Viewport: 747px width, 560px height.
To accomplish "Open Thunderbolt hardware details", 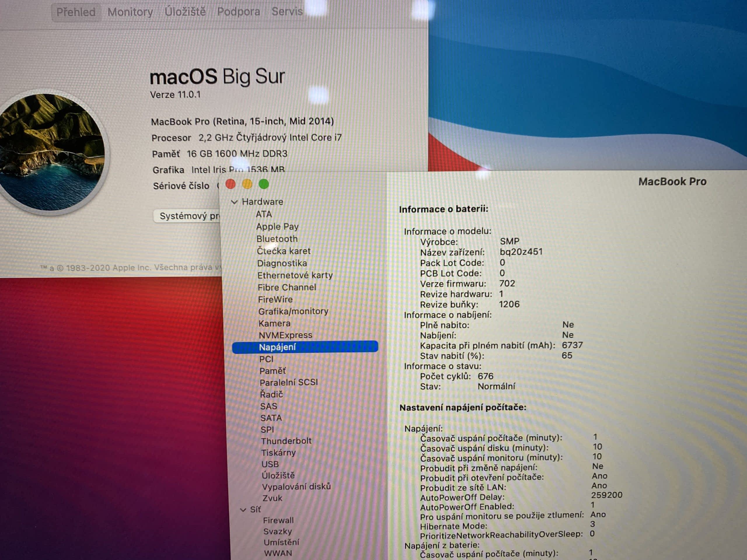I will [x=286, y=441].
